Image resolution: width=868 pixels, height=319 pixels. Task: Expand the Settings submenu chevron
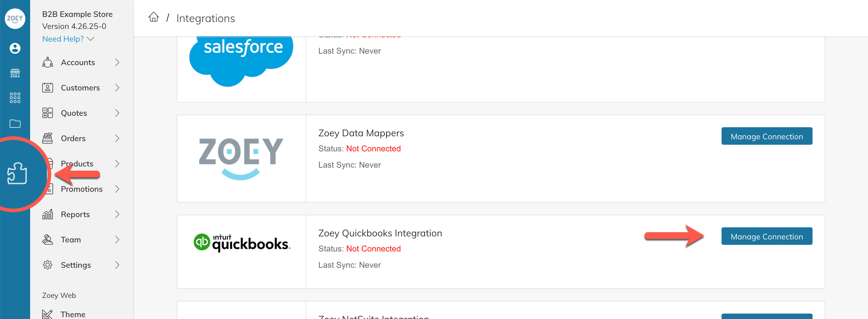(117, 265)
